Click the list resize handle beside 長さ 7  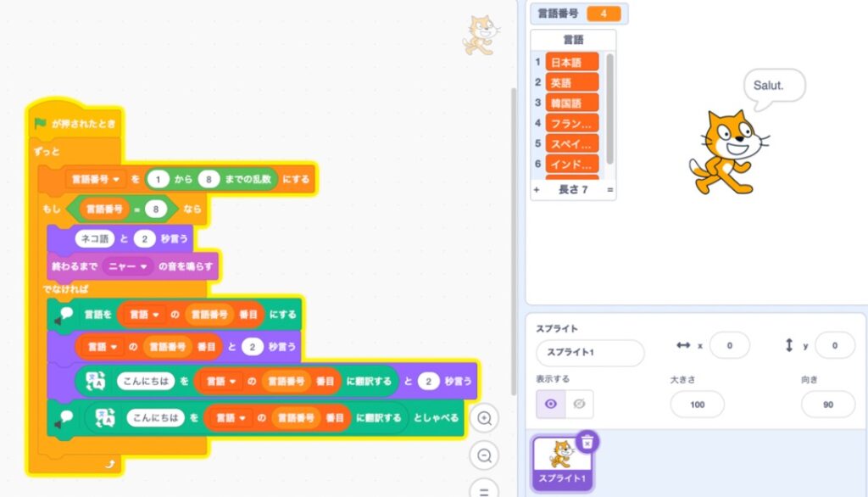tap(610, 189)
